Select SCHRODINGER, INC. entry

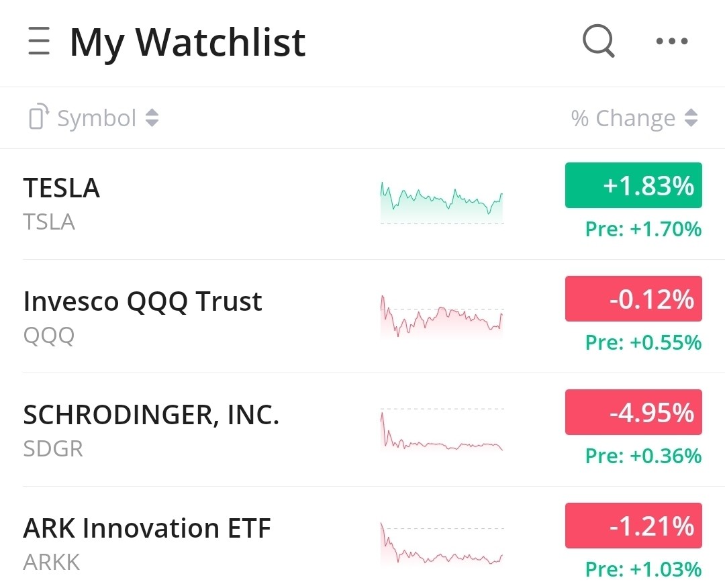point(151,415)
